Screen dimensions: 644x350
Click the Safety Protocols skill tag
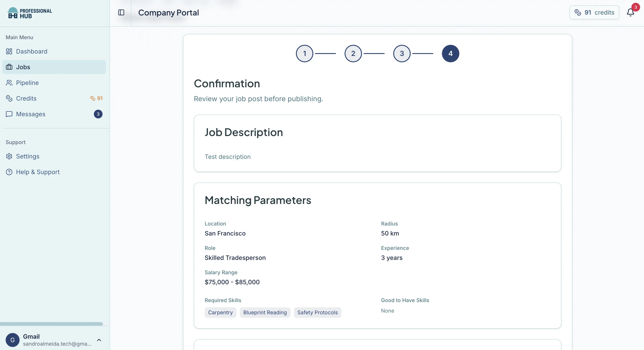317,312
